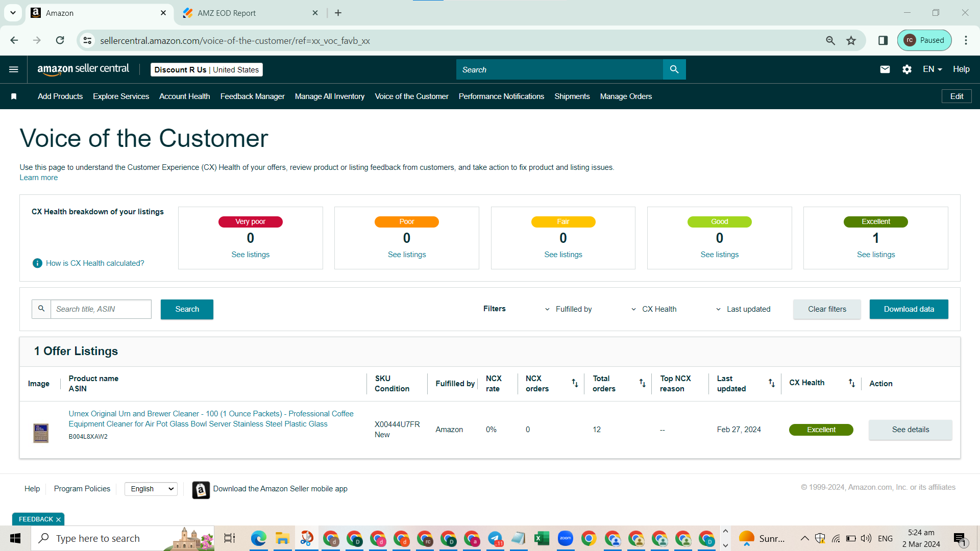The height and width of the screenshot is (551, 980).
Task: Open Explore Services menu item
Action: [121, 96]
